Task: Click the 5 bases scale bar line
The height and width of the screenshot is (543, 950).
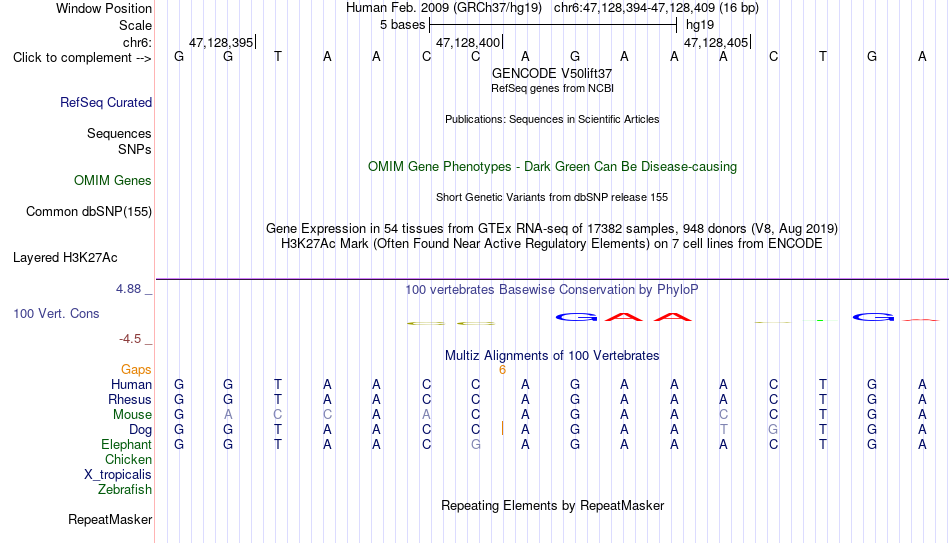Action: [x=553, y=25]
